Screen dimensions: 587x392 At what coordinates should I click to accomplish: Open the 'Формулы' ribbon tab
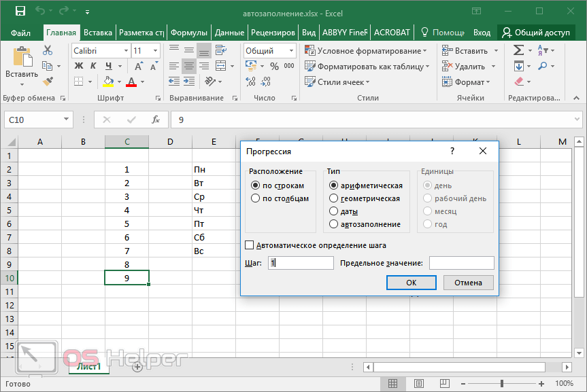pos(188,32)
